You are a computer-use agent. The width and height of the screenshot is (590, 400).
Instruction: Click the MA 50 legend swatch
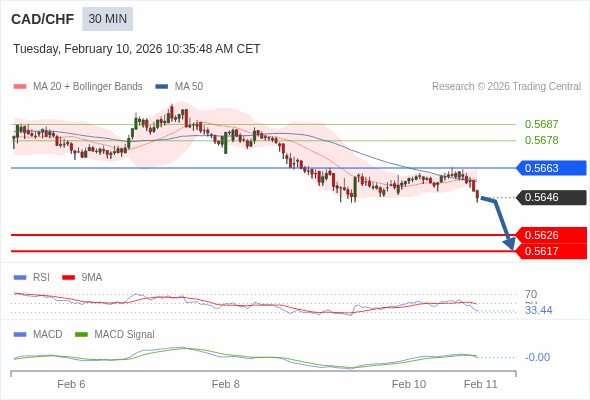[x=162, y=87]
